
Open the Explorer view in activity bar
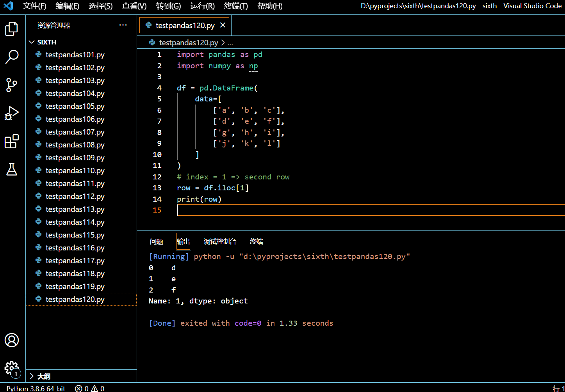pyautogui.click(x=12, y=28)
